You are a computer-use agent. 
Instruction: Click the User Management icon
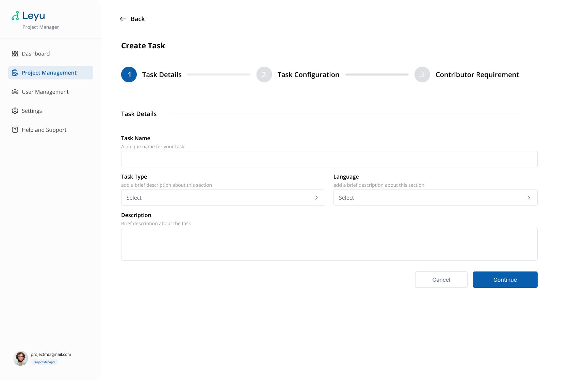pyautogui.click(x=15, y=92)
